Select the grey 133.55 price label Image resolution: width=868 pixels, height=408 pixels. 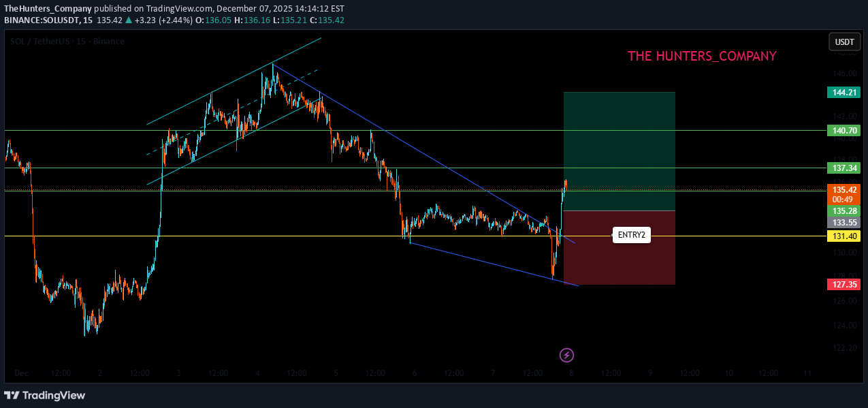(x=843, y=222)
